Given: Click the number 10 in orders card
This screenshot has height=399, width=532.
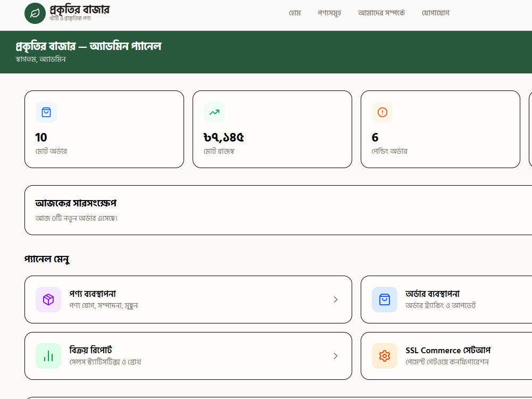Looking at the screenshot, I should [x=41, y=137].
